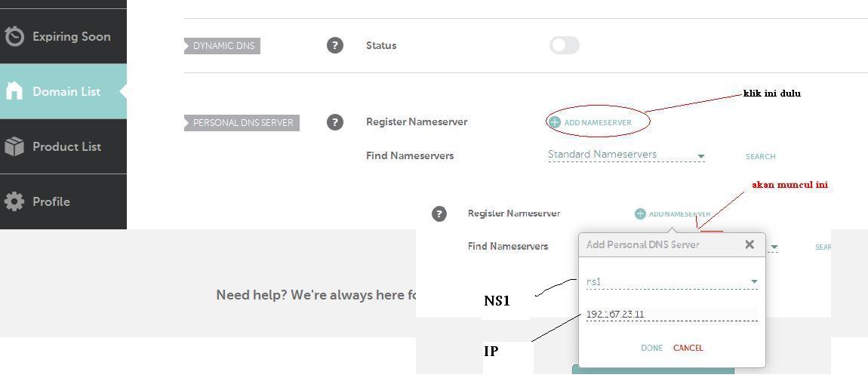Click the IP address field in popup

[x=671, y=314]
